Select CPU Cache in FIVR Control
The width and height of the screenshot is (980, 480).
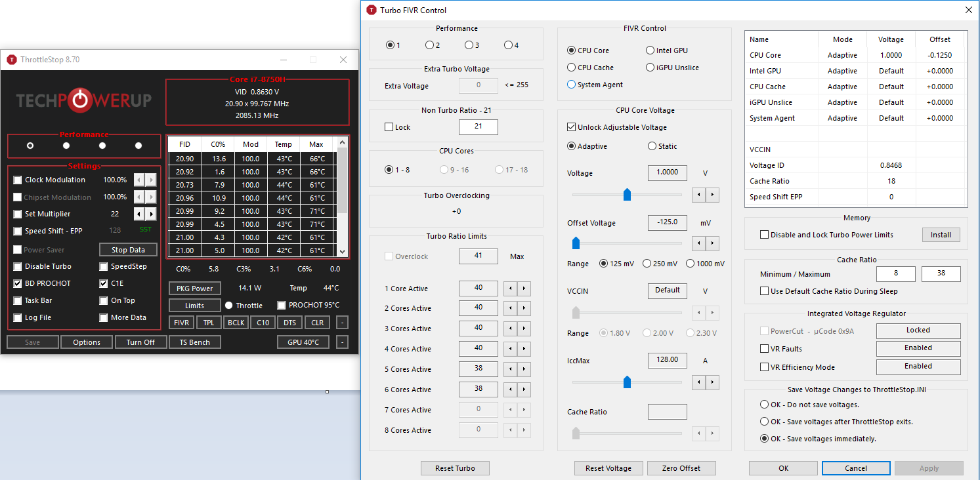tap(571, 68)
